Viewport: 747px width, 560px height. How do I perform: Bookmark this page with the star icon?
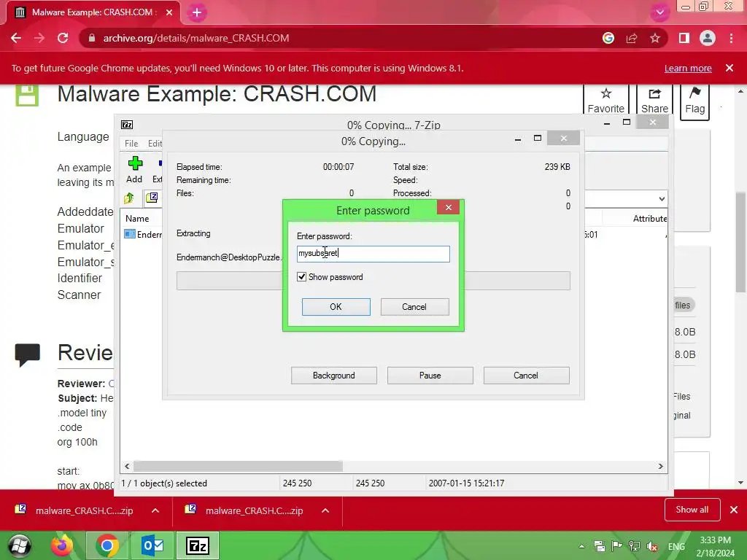655,38
